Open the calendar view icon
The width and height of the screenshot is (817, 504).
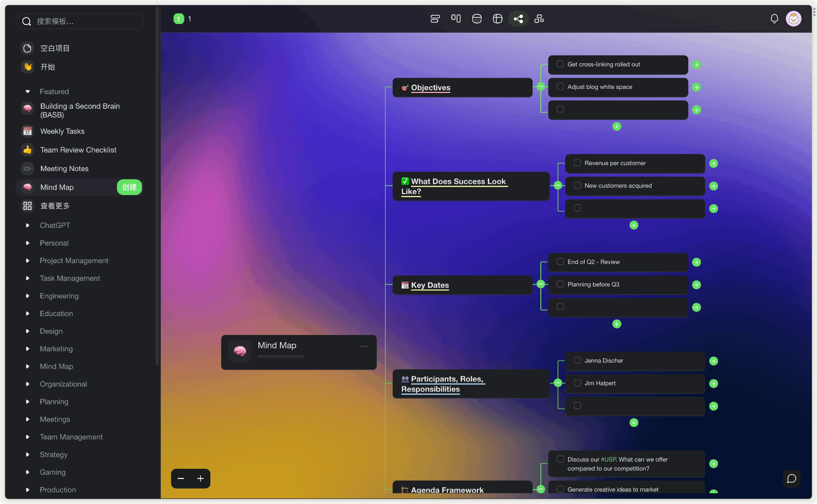(477, 19)
